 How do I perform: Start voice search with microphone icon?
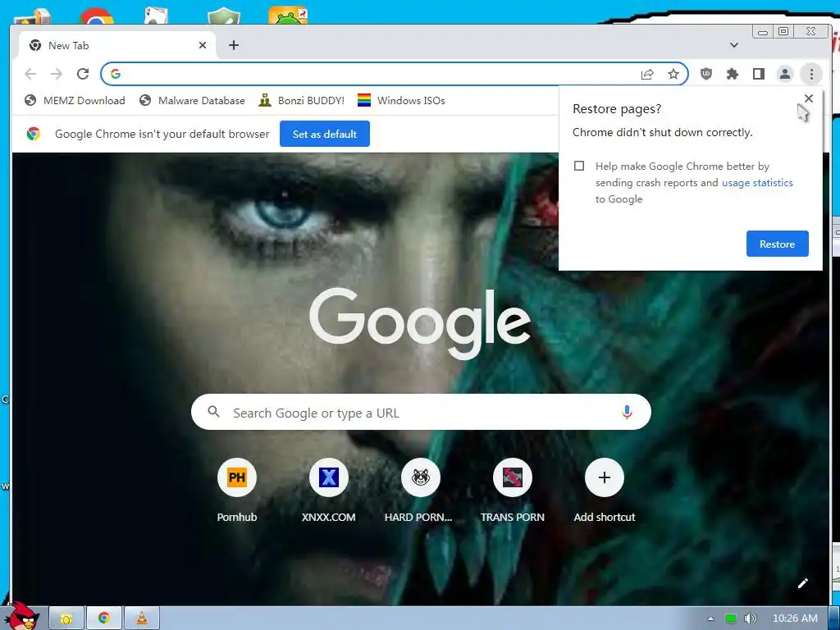click(627, 412)
